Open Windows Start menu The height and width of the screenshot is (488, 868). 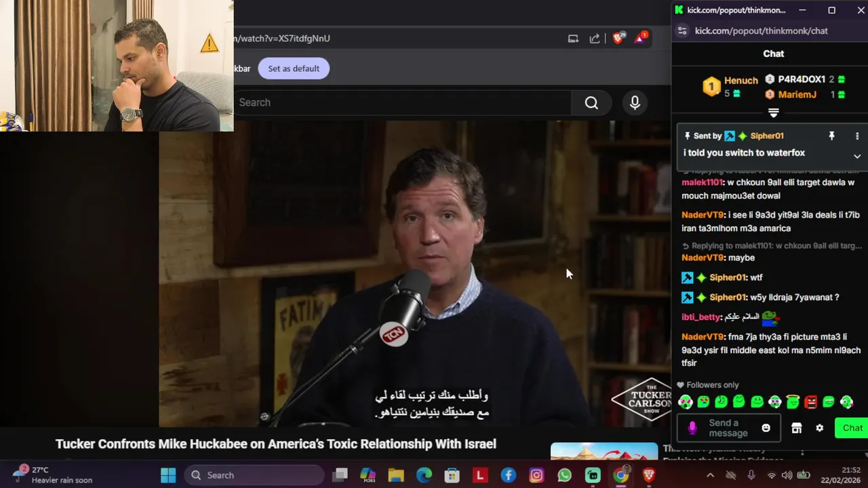pos(168,475)
